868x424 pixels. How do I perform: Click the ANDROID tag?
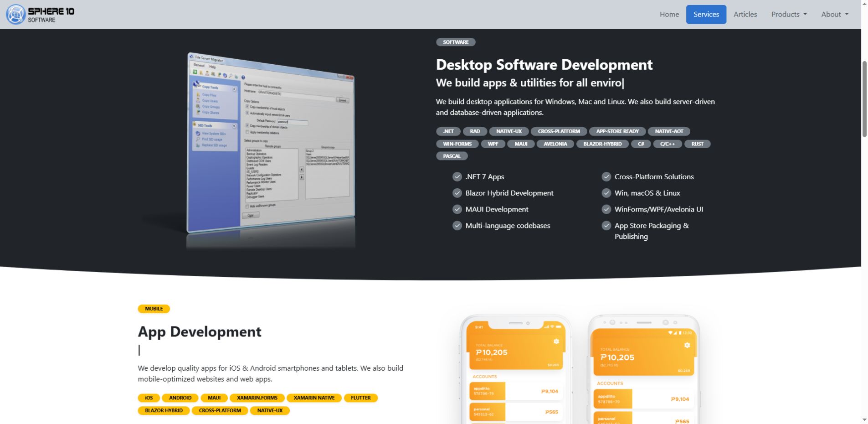click(x=180, y=398)
